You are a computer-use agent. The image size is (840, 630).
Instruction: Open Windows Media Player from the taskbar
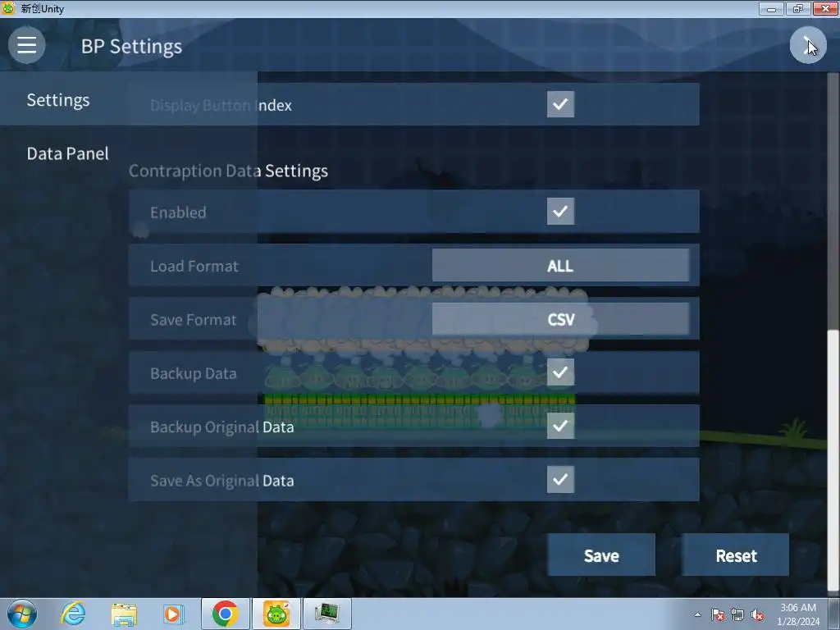coord(174,614)
